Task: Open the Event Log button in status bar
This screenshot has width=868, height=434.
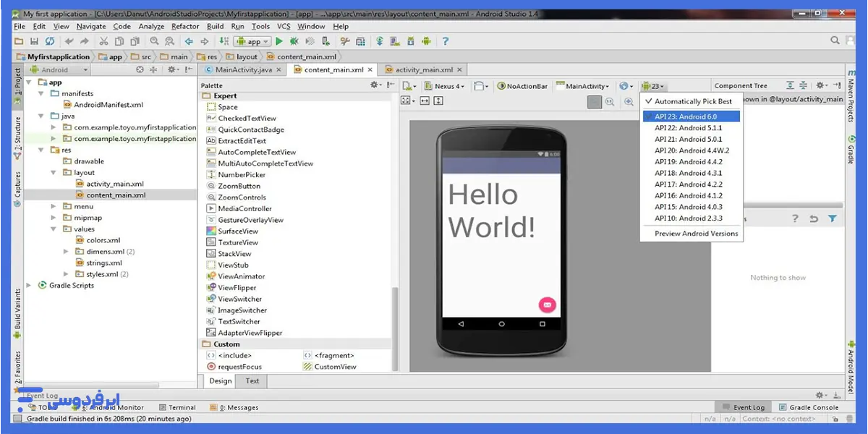Action: pos(743,407)
